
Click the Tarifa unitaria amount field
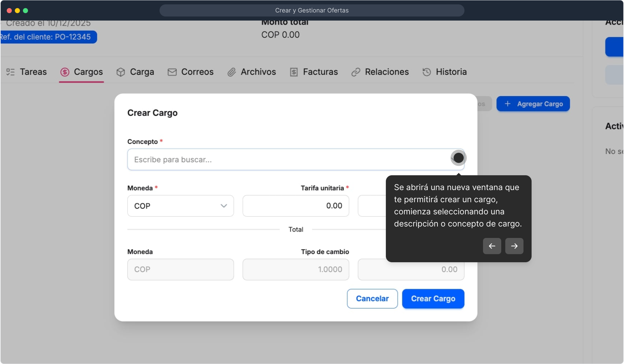click(295, 206)
